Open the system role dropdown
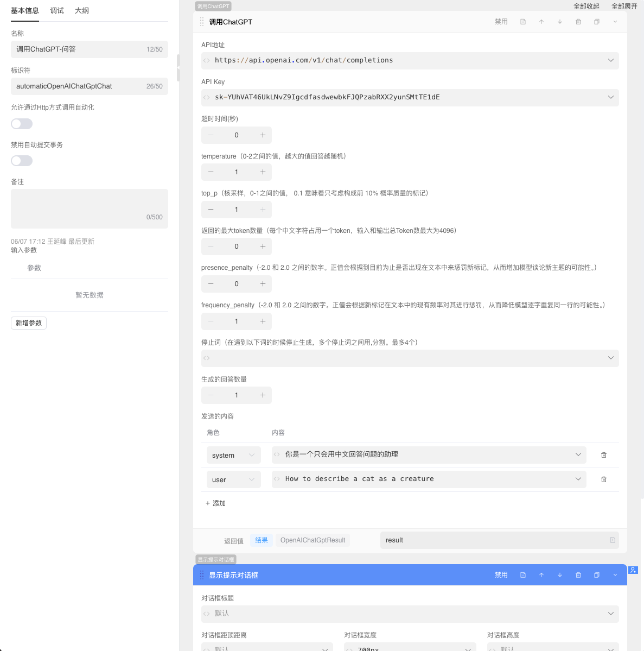The image size is (644, 651). point(233,455)
